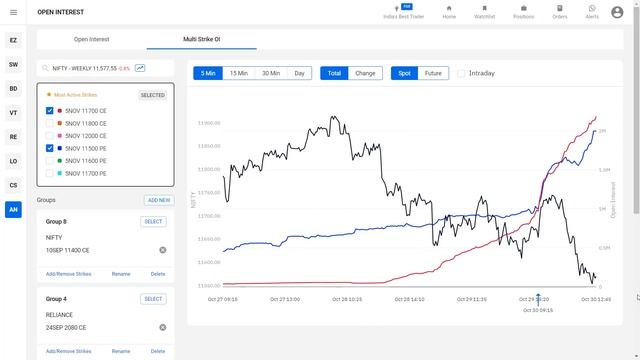This screenshot has width=640, height=360.
Task: Select Day interval
Action: click(x=300, y=73)
